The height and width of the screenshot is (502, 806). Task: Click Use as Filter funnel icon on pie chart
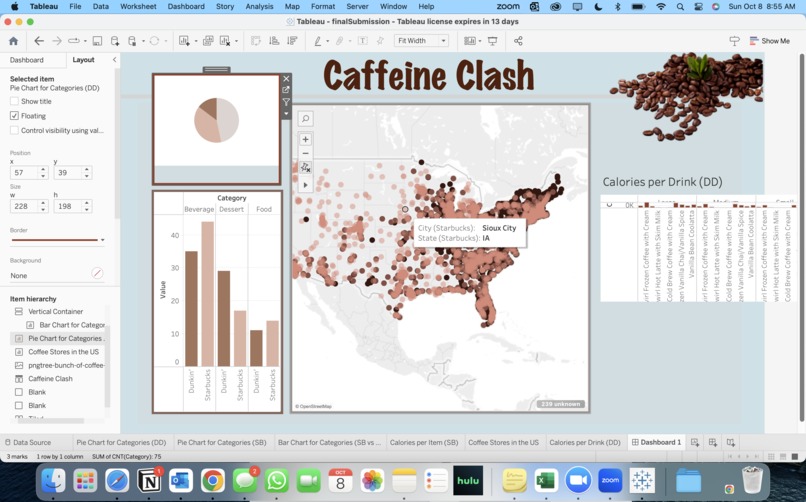coord(286,102)
